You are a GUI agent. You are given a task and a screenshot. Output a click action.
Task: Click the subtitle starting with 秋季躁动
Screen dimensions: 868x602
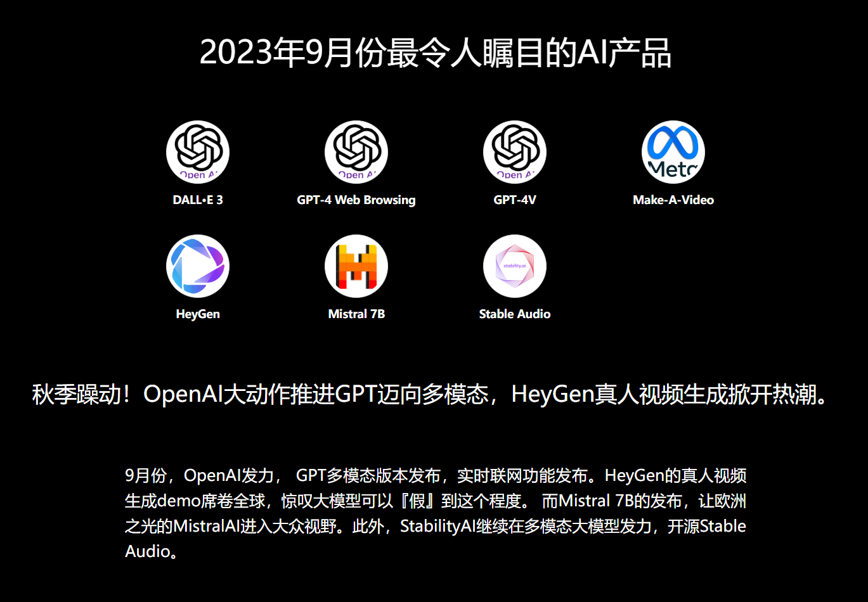click(431, 394)
